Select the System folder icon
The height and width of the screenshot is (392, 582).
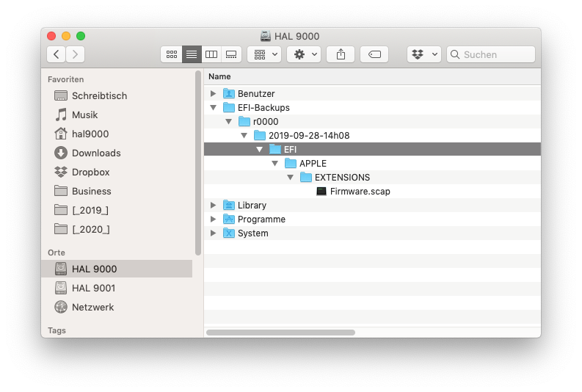point(229,233)
